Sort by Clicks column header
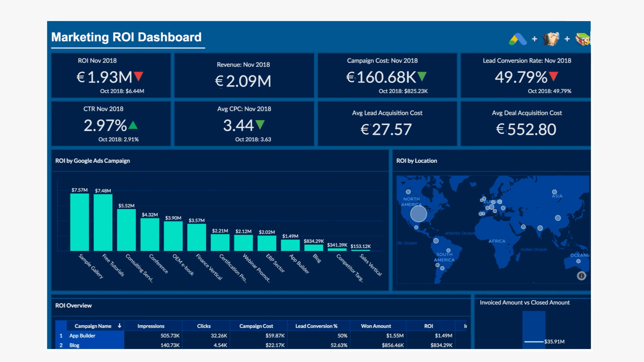The image size is (644, 362). (x=204, y=326)
